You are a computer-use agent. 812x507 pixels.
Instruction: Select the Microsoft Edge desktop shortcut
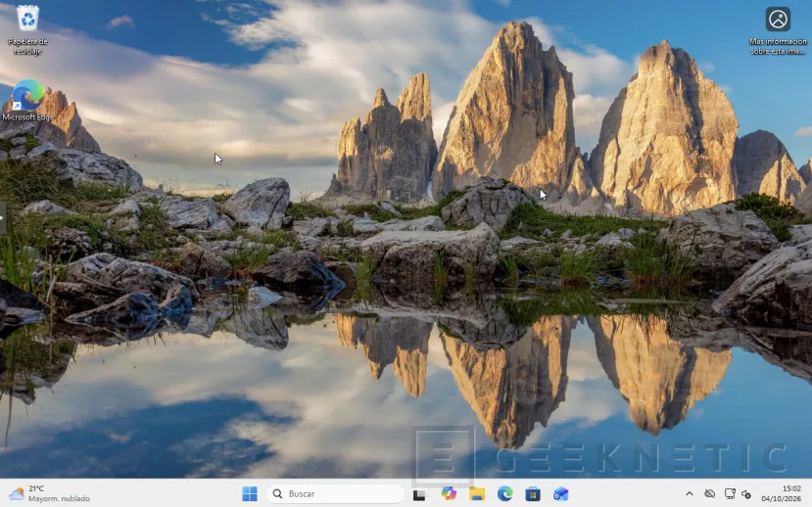(x=27, y=101)
